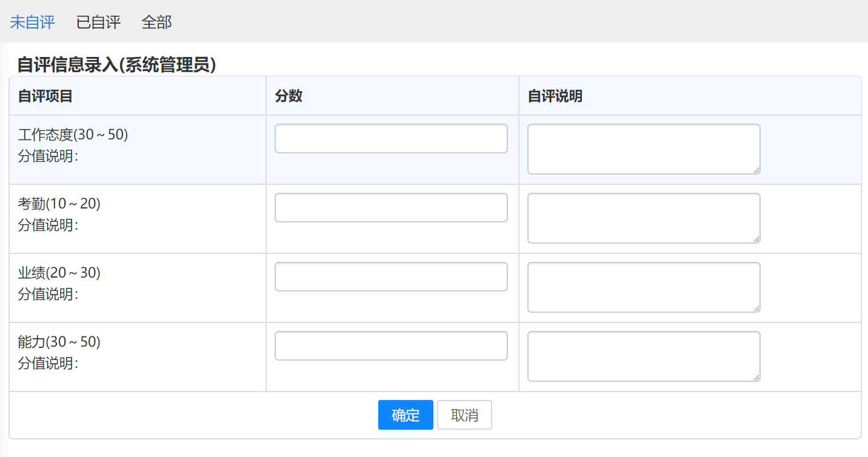Click the 业绩 自评说明 text area
Image resolution: width=868 pixels, height=457 pixels.
[x=644, y=287]
